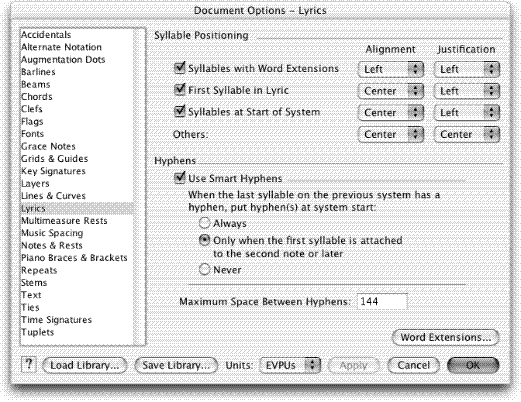Click the Save Library button

point(176,365)
